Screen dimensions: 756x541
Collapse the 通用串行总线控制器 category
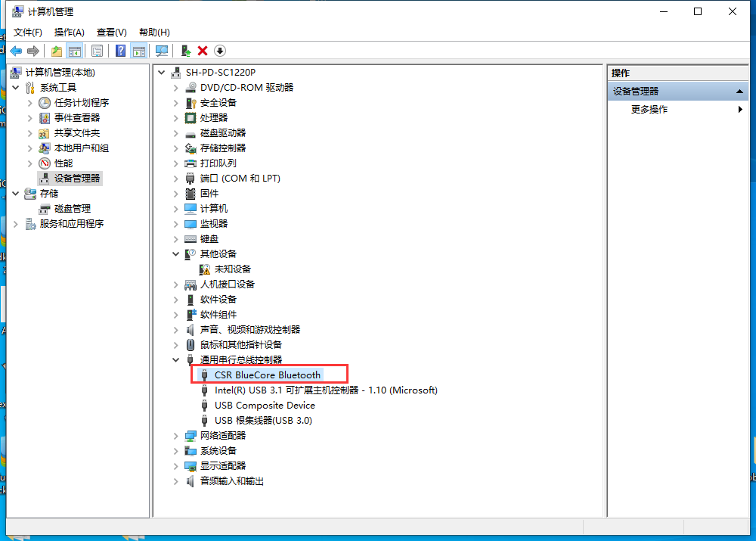(x=176, y=360)
